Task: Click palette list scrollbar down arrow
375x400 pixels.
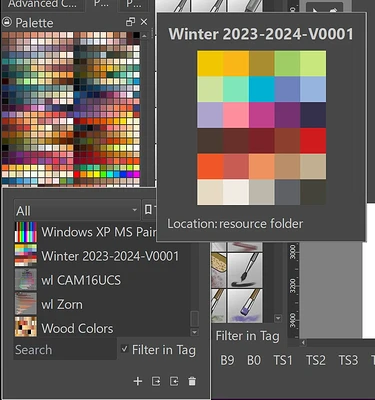Action: [194, 332]
